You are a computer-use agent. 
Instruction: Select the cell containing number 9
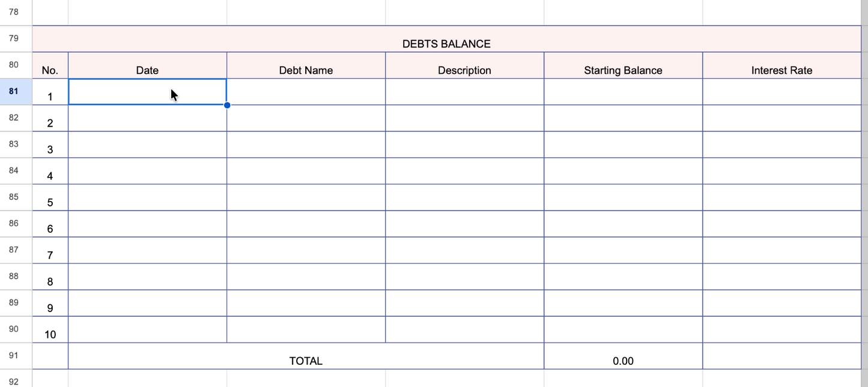[50, 303]
